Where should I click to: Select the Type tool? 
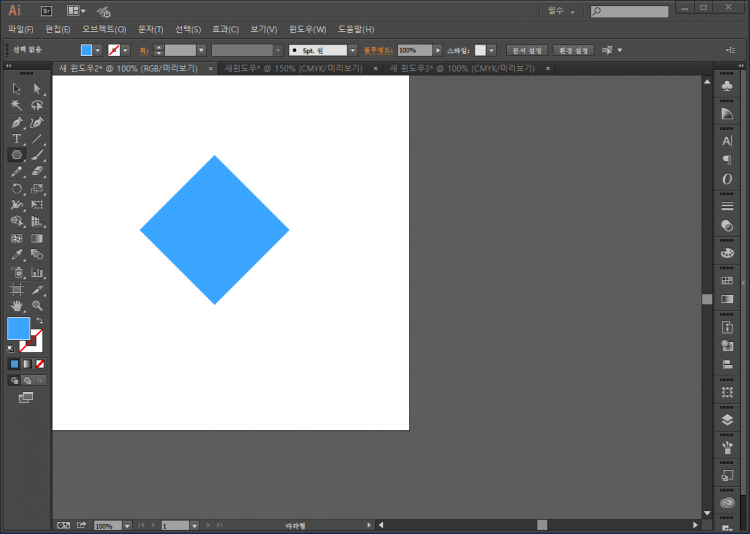(x=16, y=139)
